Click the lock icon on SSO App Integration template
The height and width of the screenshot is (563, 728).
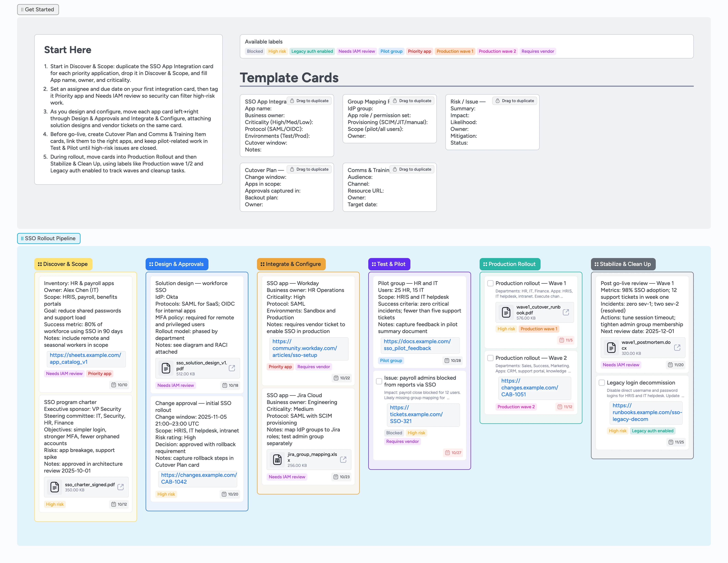tap(292, 100)
